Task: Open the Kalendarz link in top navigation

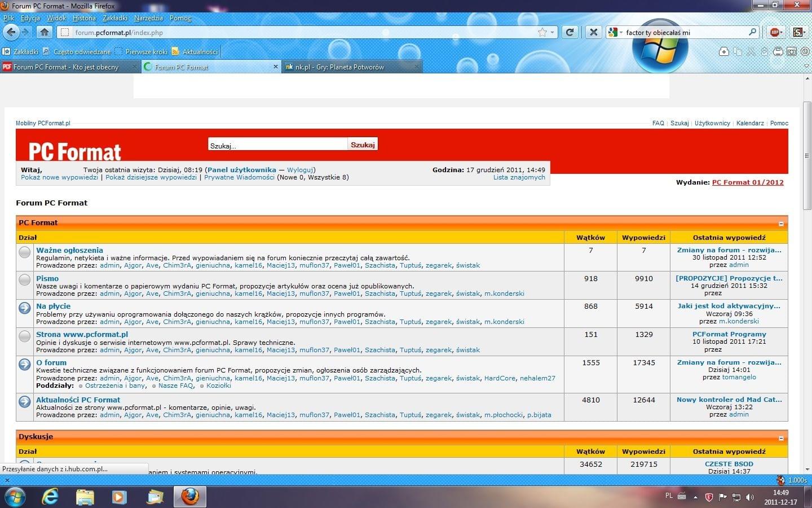Action: [750, 123]
